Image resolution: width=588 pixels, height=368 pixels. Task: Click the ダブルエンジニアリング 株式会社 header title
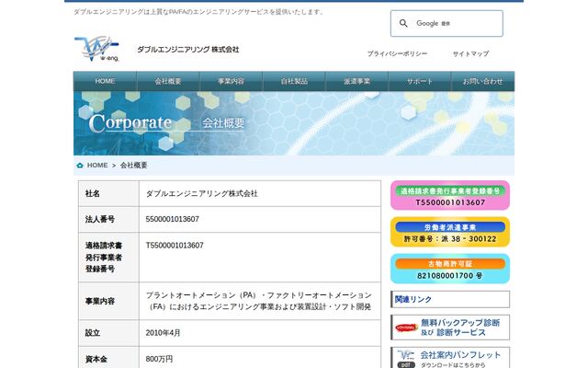click(x=187, y=50)
